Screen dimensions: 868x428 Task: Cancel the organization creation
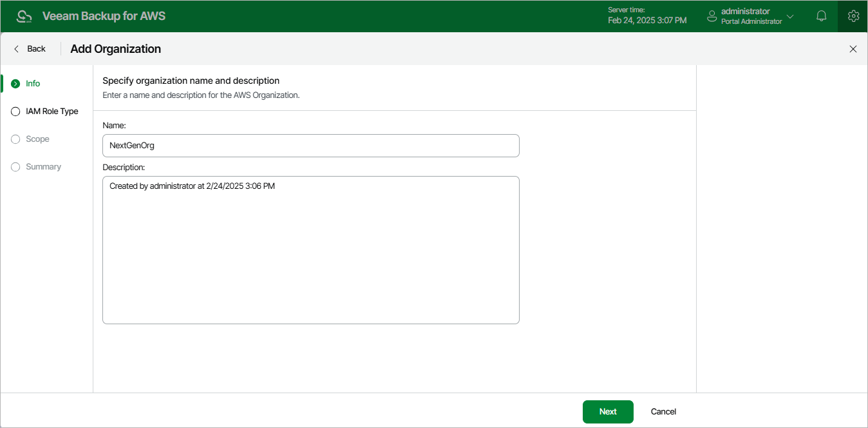(x=663, y=411)
